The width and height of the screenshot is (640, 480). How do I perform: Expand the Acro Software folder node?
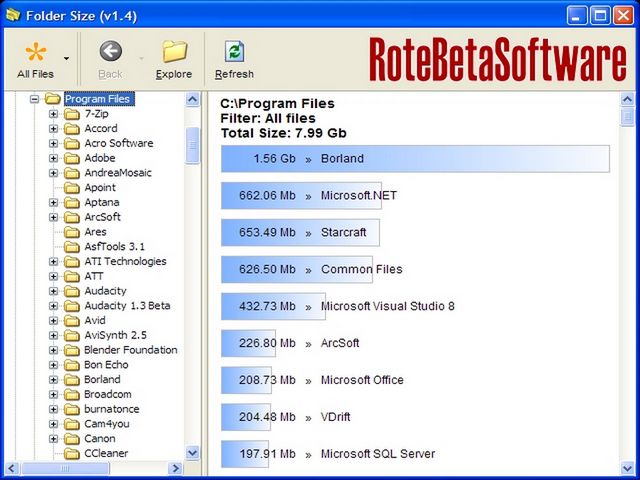tap(53, 143)
